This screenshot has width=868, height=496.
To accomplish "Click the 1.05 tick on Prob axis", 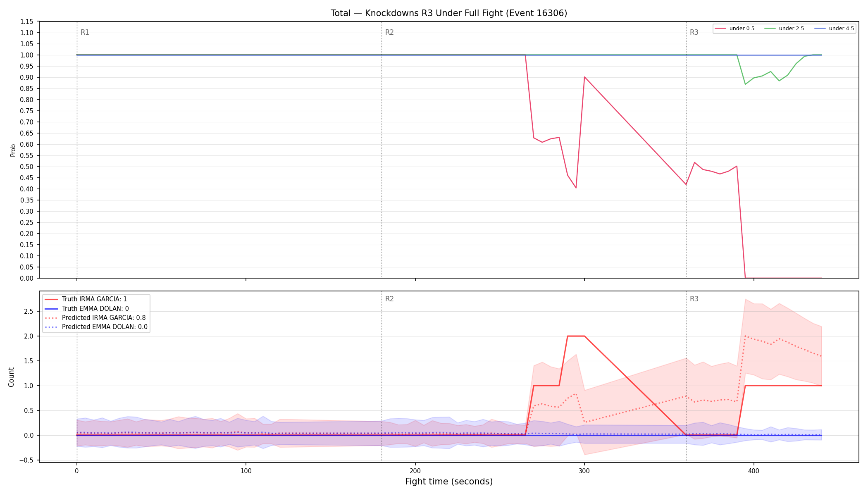I will (26, 44).
